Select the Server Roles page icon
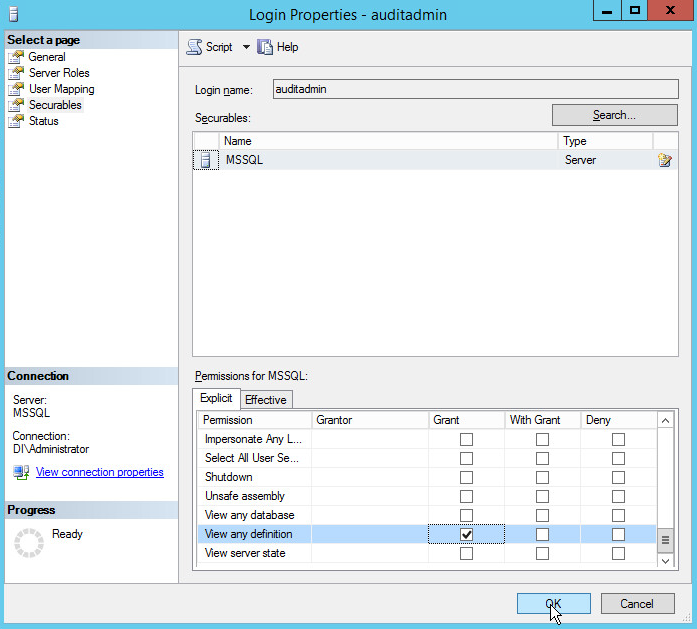 tap(16, 73)
